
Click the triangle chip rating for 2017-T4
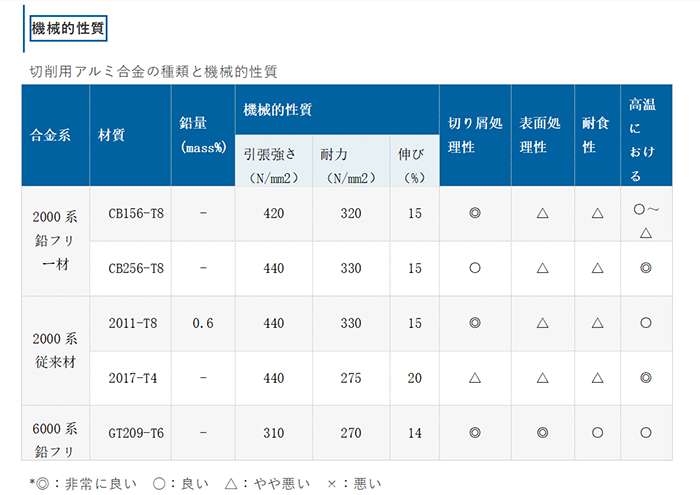475,378
